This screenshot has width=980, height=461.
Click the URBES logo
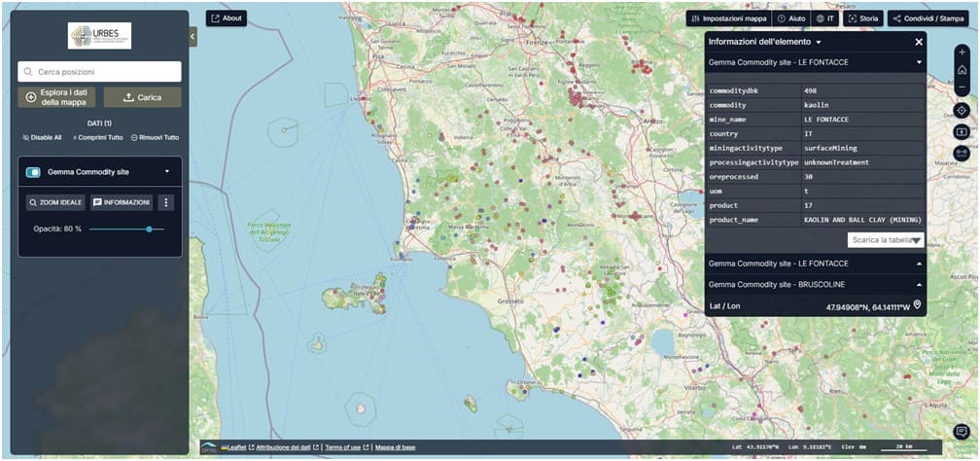(x=99, y=36)
